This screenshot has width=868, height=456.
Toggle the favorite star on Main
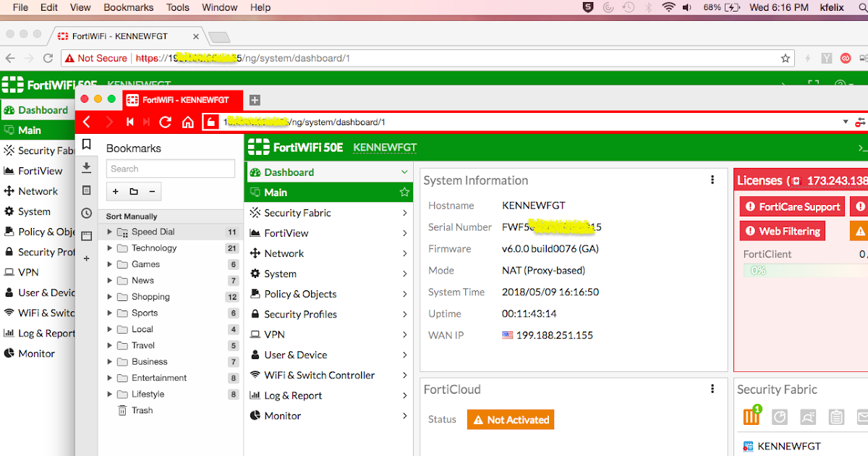pyautogui.click(x=404, y=193)
